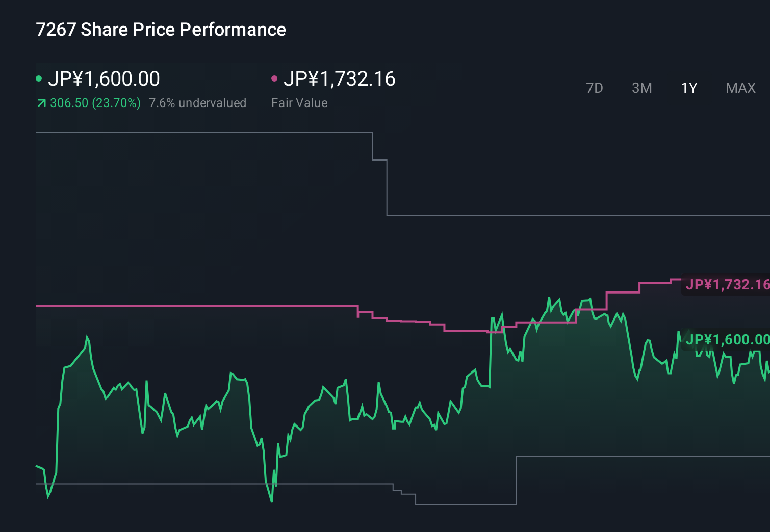Image resolution: width=770 pixels, height=532 pixels.
Task: Click the 7267 Share Price Performance title
Action: (x=160, y=29)
